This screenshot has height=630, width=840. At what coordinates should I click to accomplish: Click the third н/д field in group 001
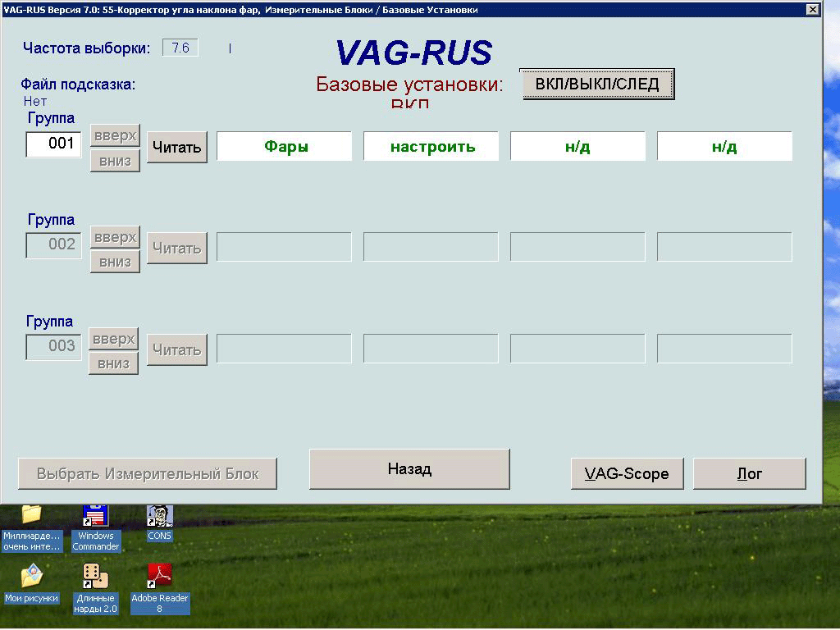pos(577,147)
